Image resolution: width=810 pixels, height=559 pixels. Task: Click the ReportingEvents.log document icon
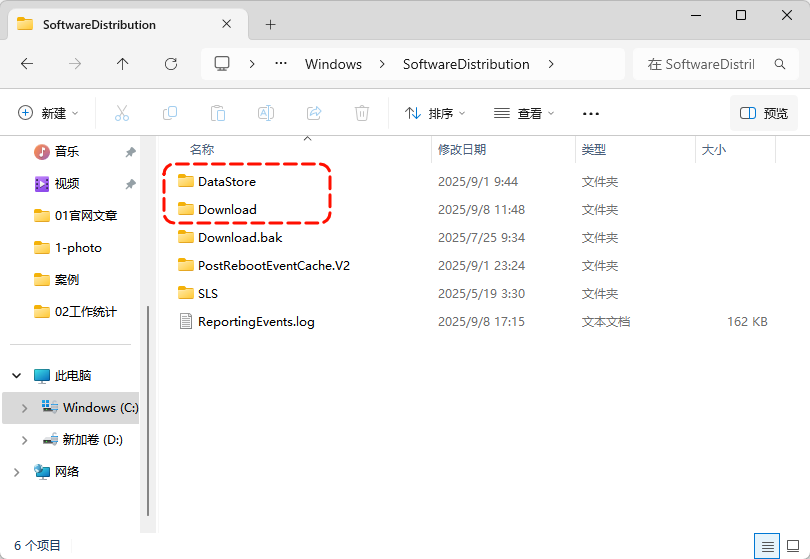(x=185, y=321)
